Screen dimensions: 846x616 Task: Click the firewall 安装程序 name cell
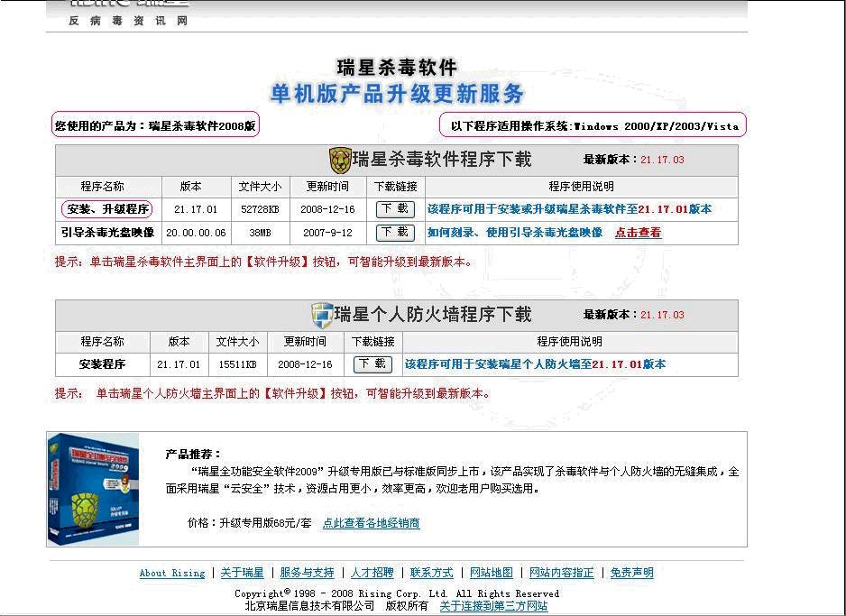[x=103, y=364]
